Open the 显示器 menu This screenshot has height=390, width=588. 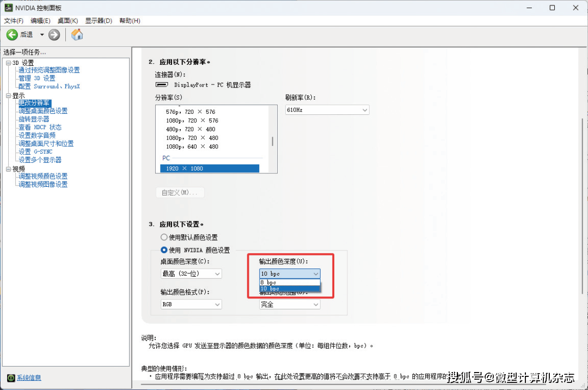(x=98, y=20)
